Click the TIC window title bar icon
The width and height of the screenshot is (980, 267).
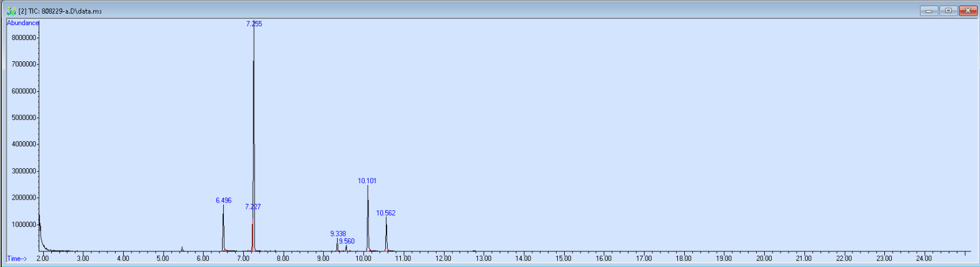pyautogui.click(x=11, y=11)
